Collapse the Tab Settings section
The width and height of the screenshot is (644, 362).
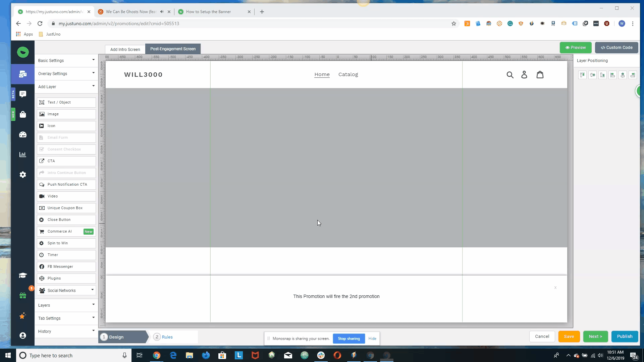66,318
